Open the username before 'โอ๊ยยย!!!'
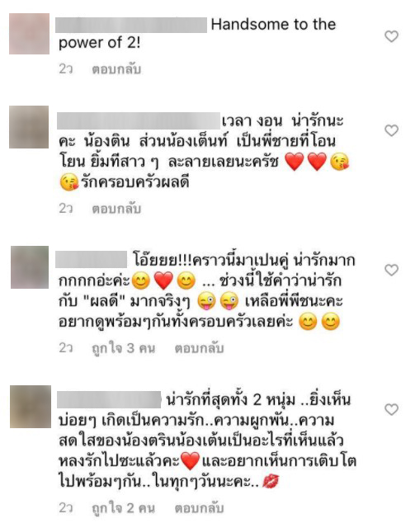420x528 pixels. pyautogui.click(x=91, y=260)
